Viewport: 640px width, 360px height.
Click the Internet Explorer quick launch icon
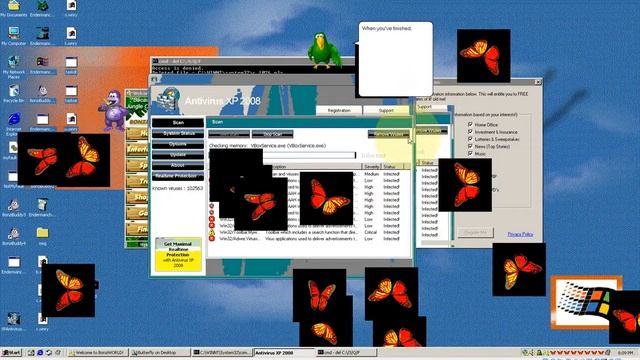coord(40,352)
